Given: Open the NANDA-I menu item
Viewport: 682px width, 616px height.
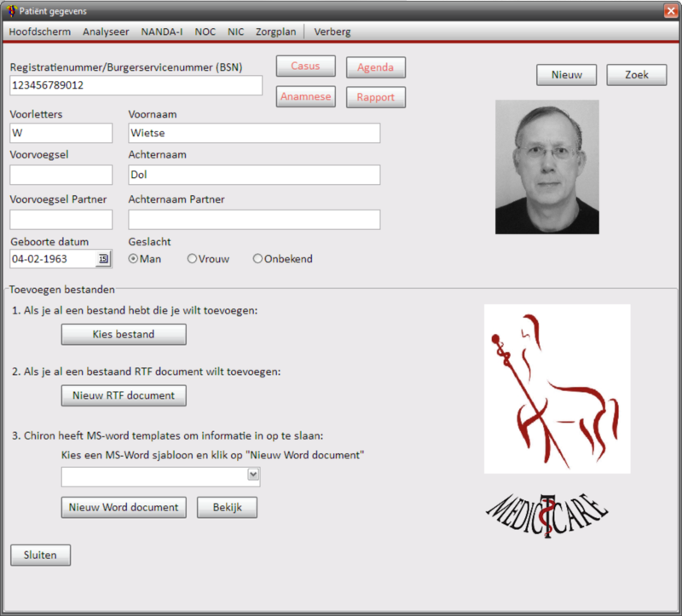Looking at the screenshot, I should pos(161,32).
